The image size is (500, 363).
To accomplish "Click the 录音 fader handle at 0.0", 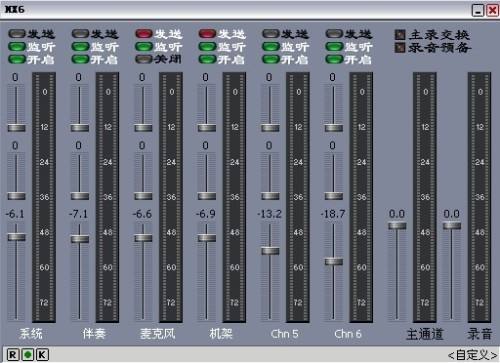I will click(x=452, y=226).
